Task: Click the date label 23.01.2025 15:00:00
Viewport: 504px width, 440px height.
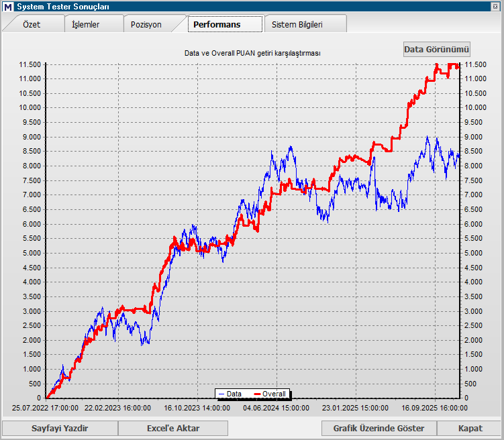Action: click(355, 408)
